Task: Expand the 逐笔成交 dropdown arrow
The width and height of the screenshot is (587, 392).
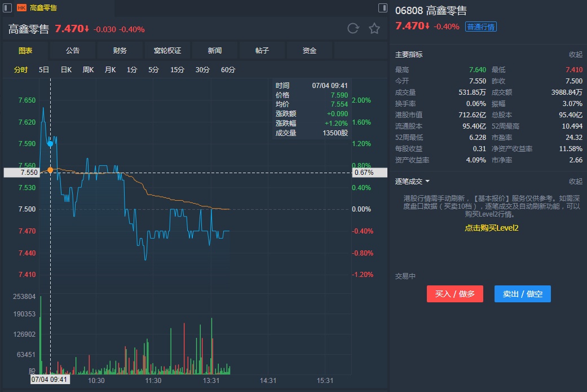Action: (427, 182)
